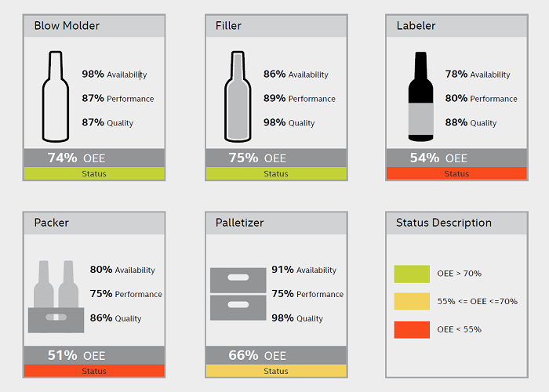
Task: Select the yellow 55%–70% legend swatch
Action: point(412,301)
